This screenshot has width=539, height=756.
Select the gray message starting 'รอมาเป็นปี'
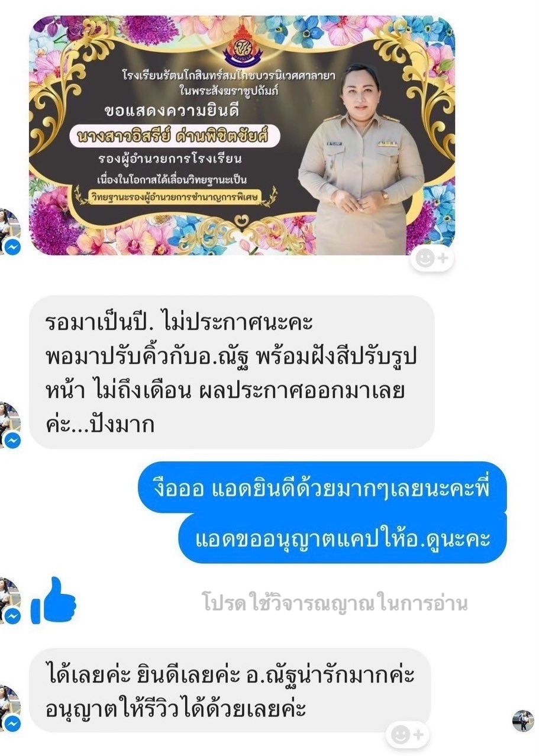pos(231,372)
